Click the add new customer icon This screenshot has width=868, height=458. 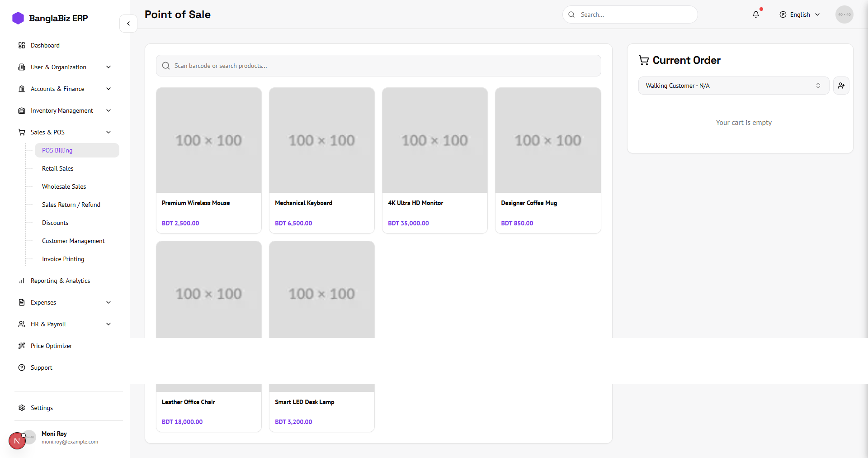[841, 86]
